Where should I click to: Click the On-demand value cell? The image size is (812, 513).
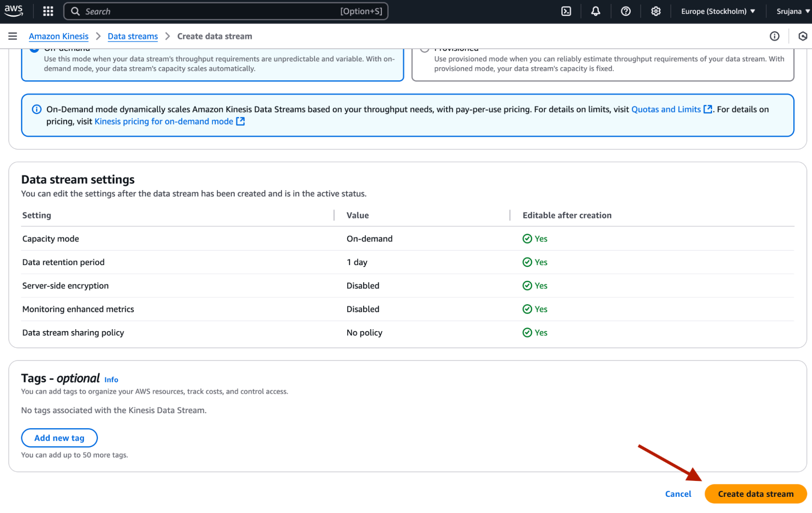tap(369, 239)
